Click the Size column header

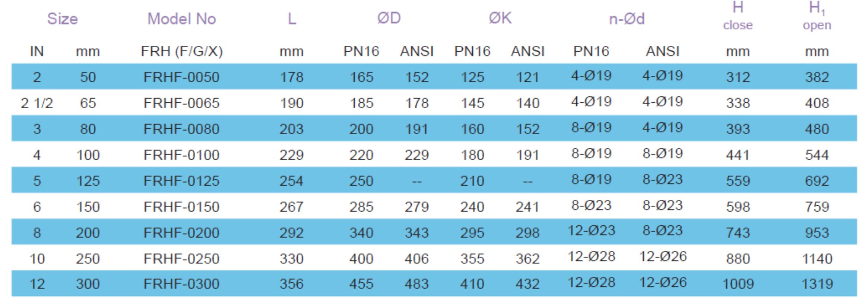pos(63,19)
